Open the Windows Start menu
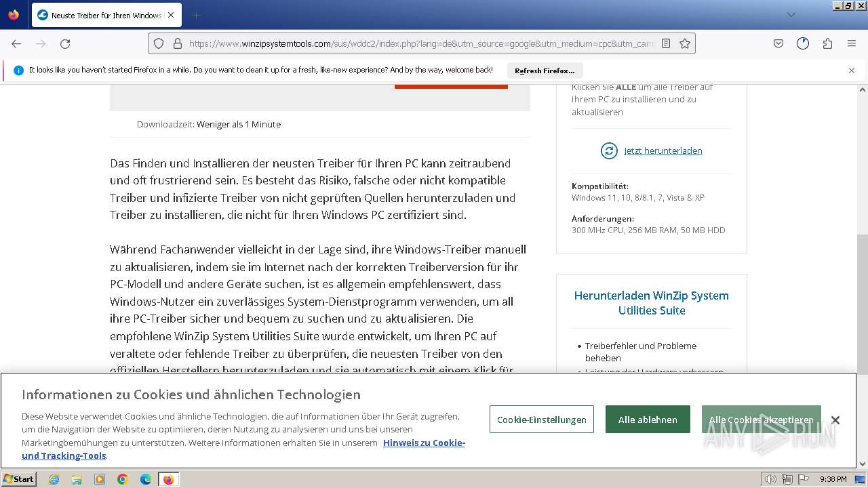868x488 pixels. (x=19, y=479)
